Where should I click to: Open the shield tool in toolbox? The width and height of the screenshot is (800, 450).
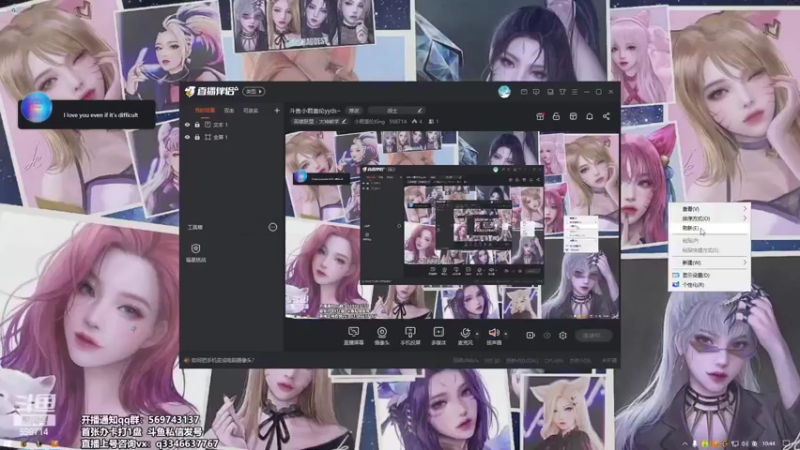click(195, 252)
